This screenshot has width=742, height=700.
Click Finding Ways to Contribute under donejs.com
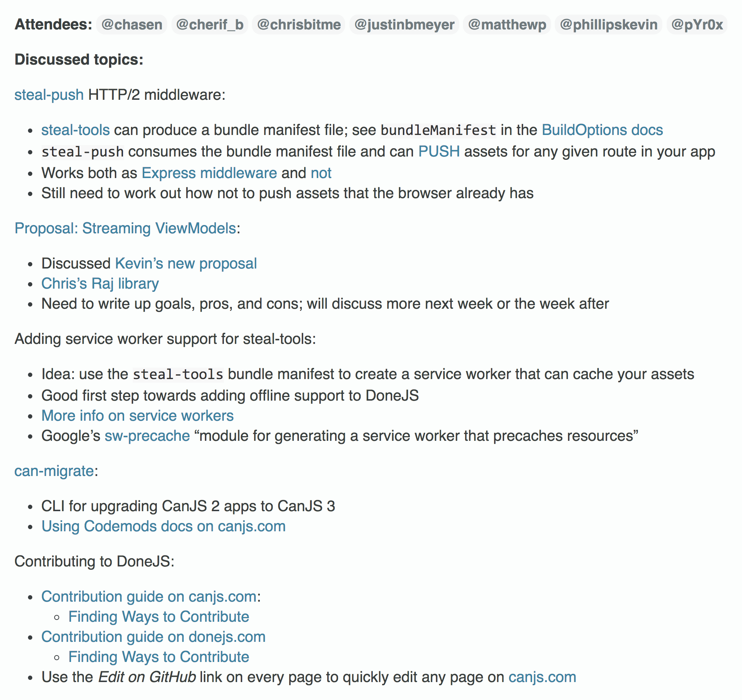click(159, 657)
